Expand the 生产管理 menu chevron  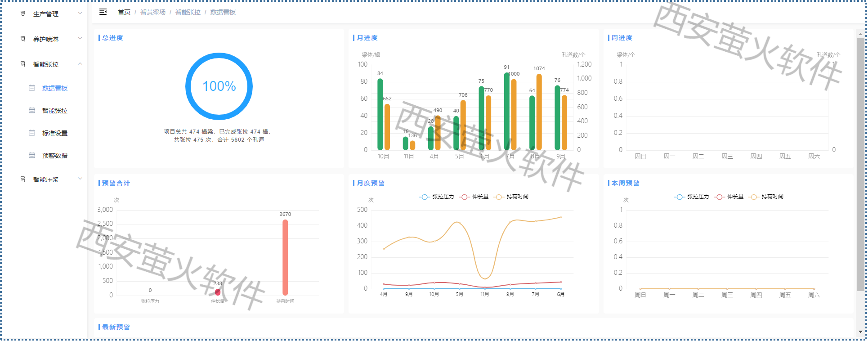(x=80, y=13)
